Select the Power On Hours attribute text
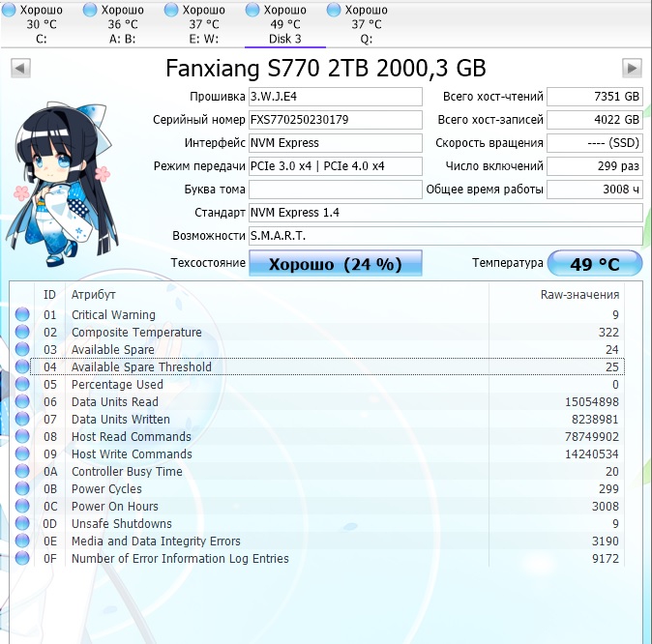Image resolution: width=652 pixels, height=644 pixels. [x=115, y=507]
